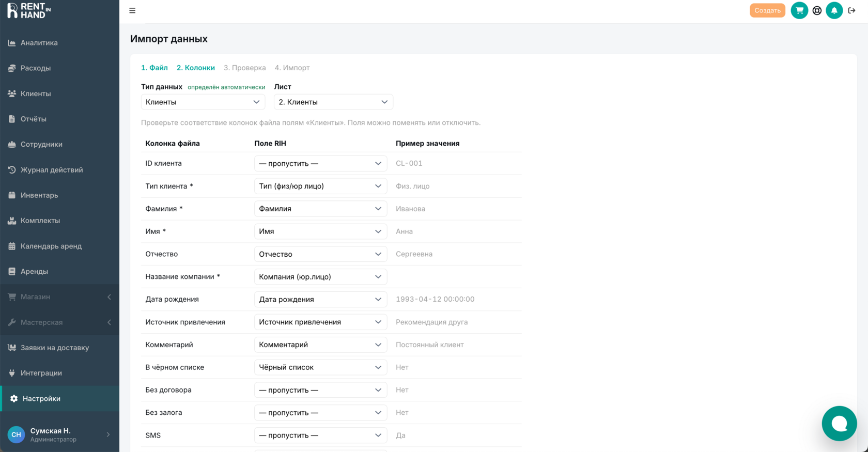The image size is (868, 452).
Task: Open the chat widget bubble
Action: pyautogui.click(x=839, y=424)
